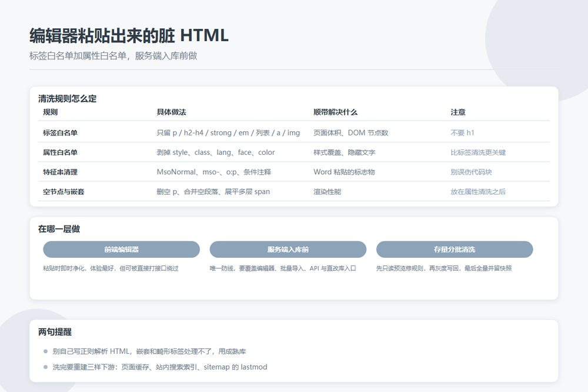Select the 特征串清理 row label
588x392 pixels.
(61, 172)
